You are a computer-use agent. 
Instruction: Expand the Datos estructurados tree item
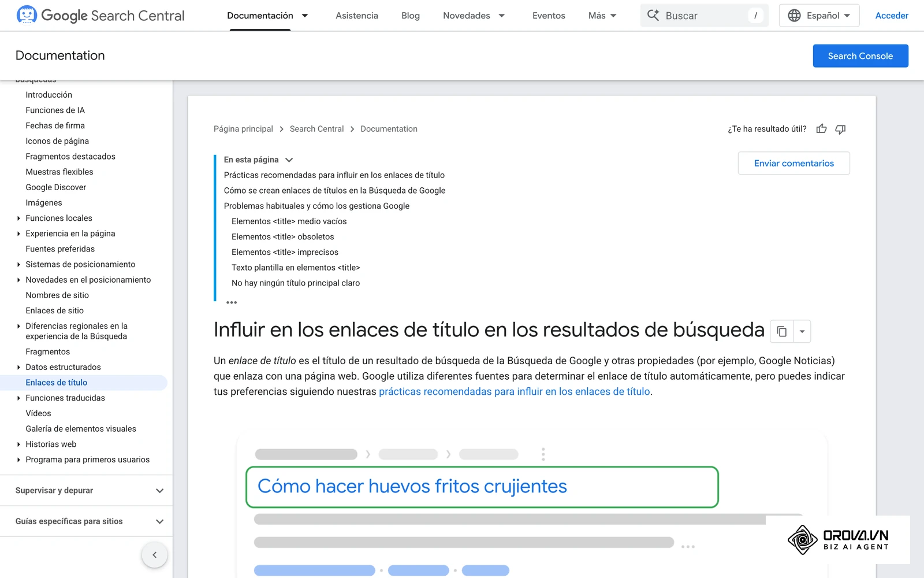coord(18,367)
